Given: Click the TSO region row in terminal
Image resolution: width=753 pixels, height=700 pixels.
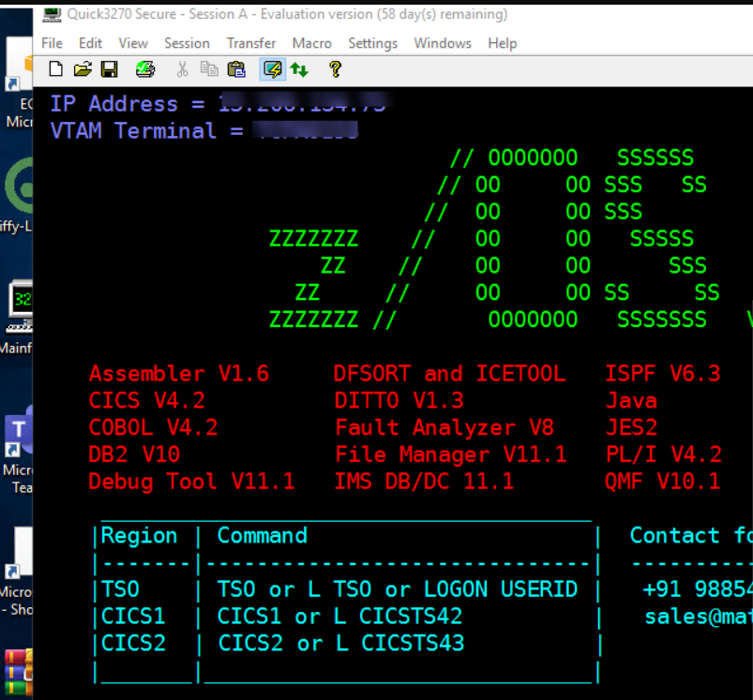Looking at the screenshot, I should coord(346,589).
